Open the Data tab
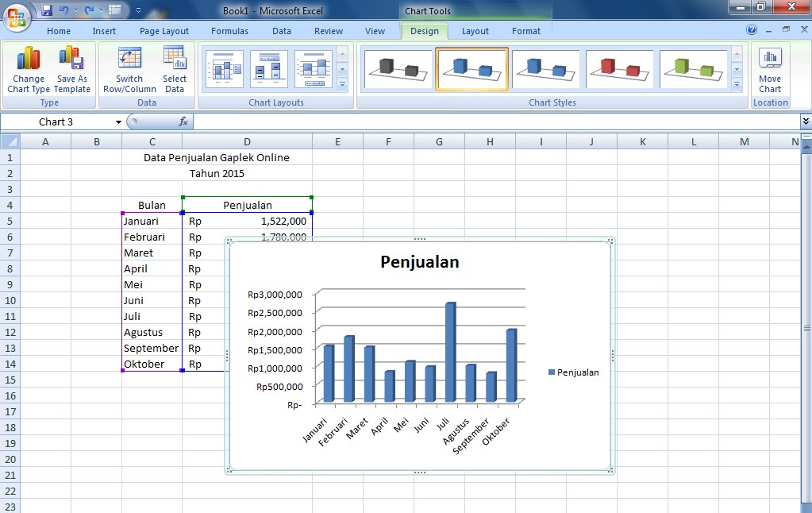This screenshot has height=513, width=812. pos(282,31)
